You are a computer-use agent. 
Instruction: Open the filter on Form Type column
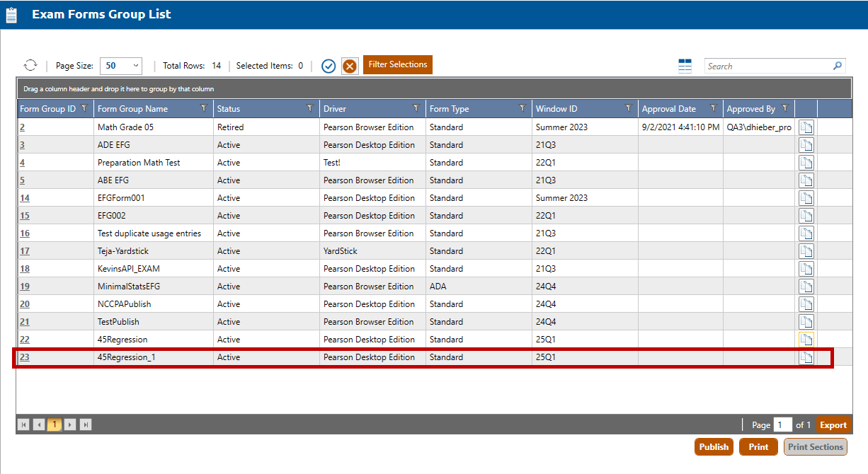(x=522, y=108)
